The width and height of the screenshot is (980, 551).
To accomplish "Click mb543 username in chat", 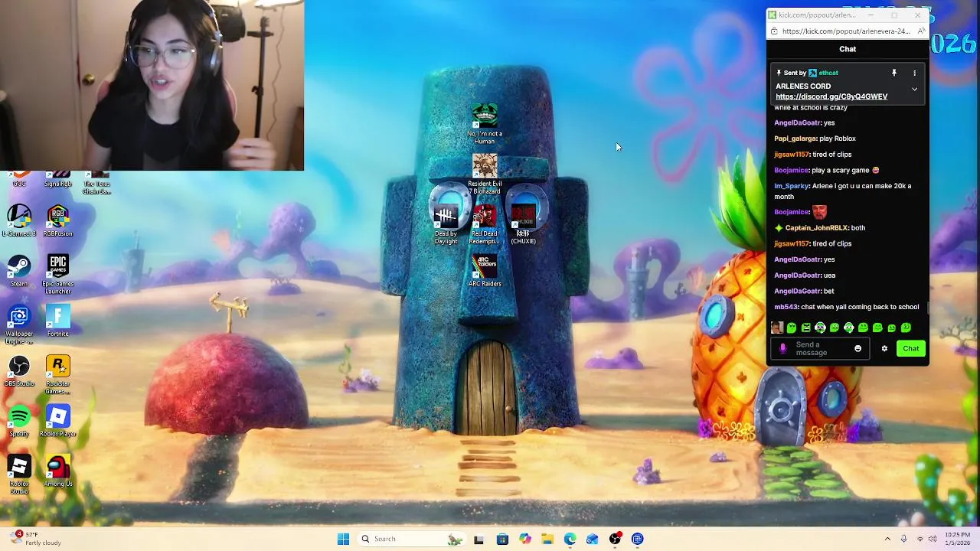I will [786, 307].
